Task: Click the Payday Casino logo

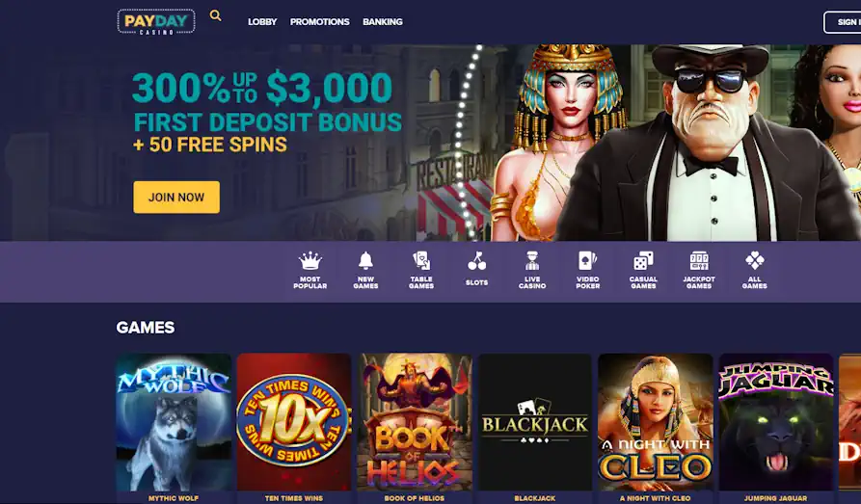Action: coord(156,22)
